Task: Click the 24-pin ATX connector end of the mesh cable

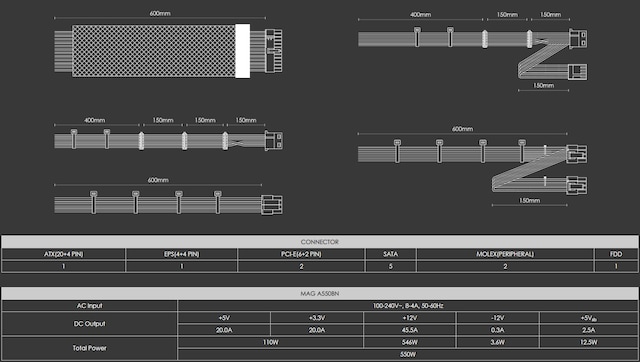Action: click(273, 51)
